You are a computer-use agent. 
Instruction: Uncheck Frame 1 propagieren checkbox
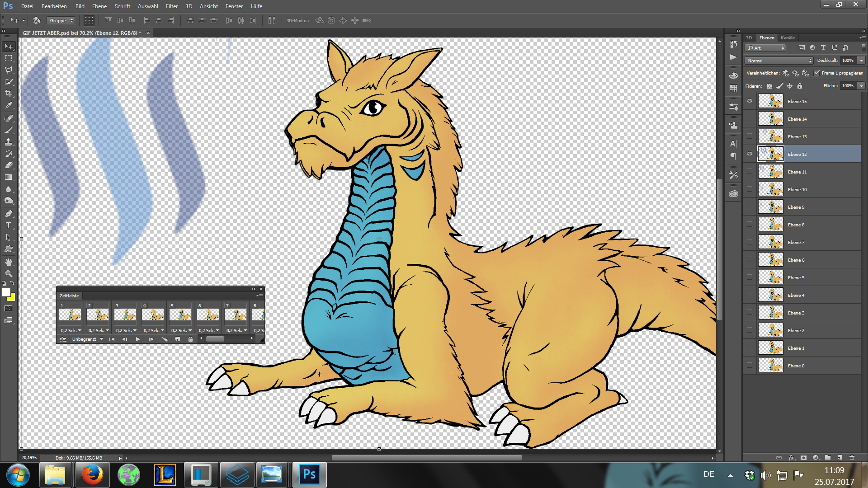point(817,73)
